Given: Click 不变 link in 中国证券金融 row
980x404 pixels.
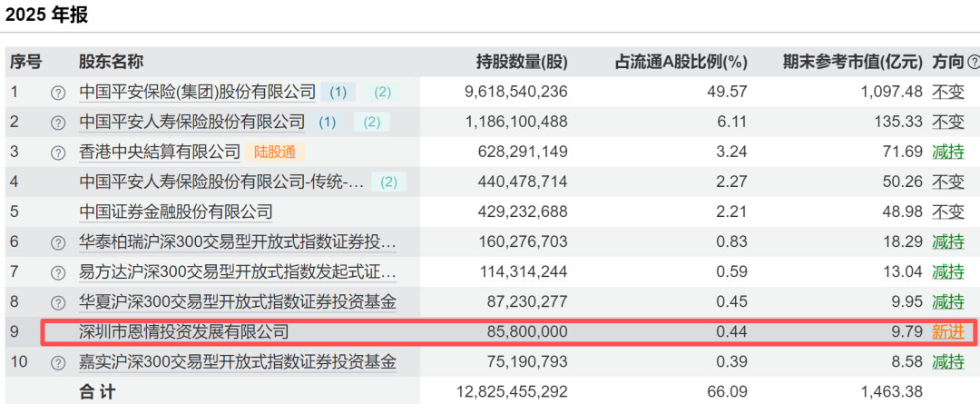Looking at the screenshot, I should (948, 212).
